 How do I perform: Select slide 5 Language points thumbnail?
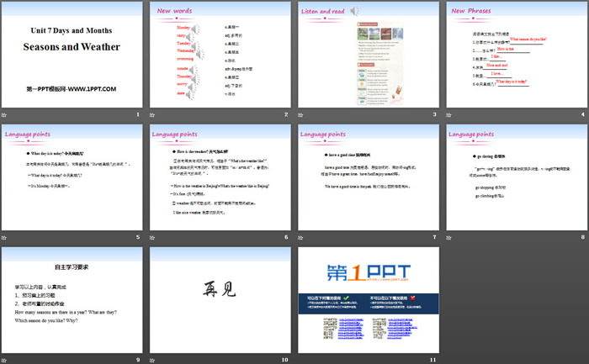pos(72,177)
